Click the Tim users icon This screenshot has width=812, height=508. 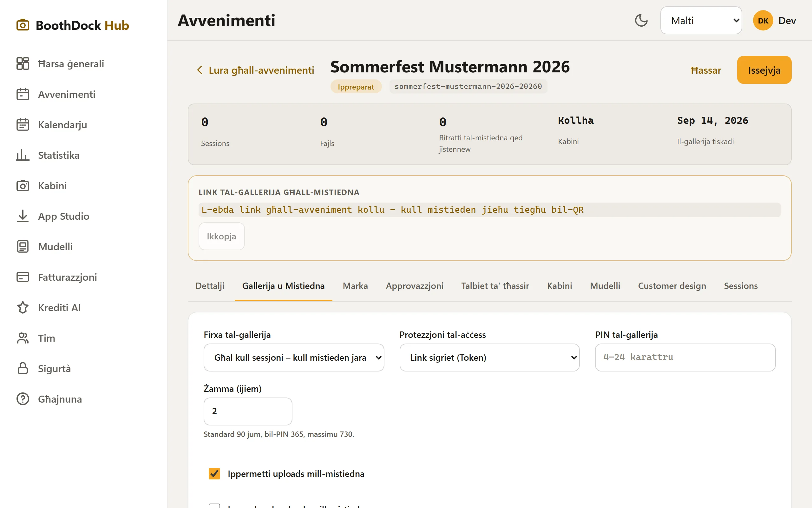[x=23, y=338]
